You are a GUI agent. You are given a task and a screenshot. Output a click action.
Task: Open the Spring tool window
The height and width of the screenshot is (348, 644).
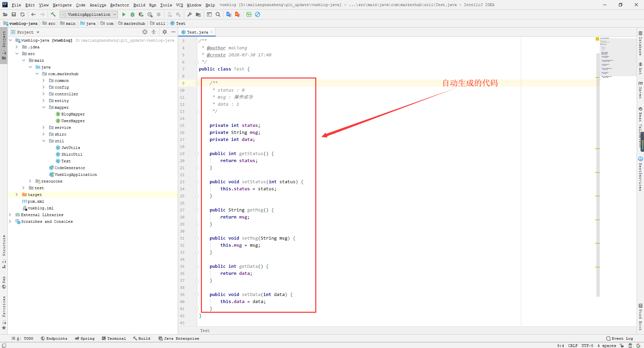(85, 339)
